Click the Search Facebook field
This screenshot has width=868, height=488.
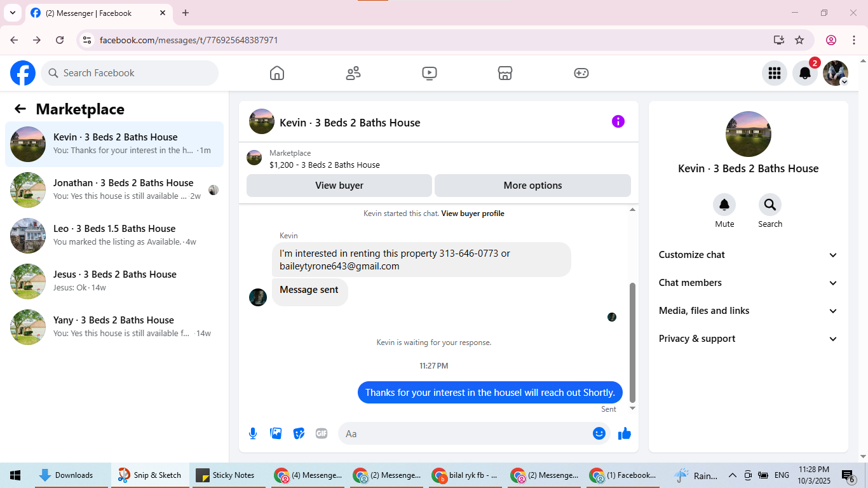coord(130,73)
